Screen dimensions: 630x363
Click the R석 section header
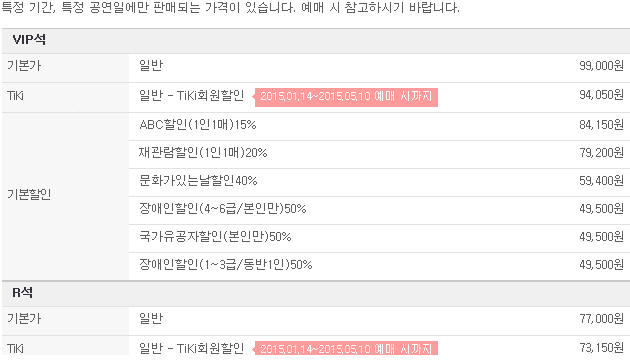pyautogui.click(x=22, y=292)
